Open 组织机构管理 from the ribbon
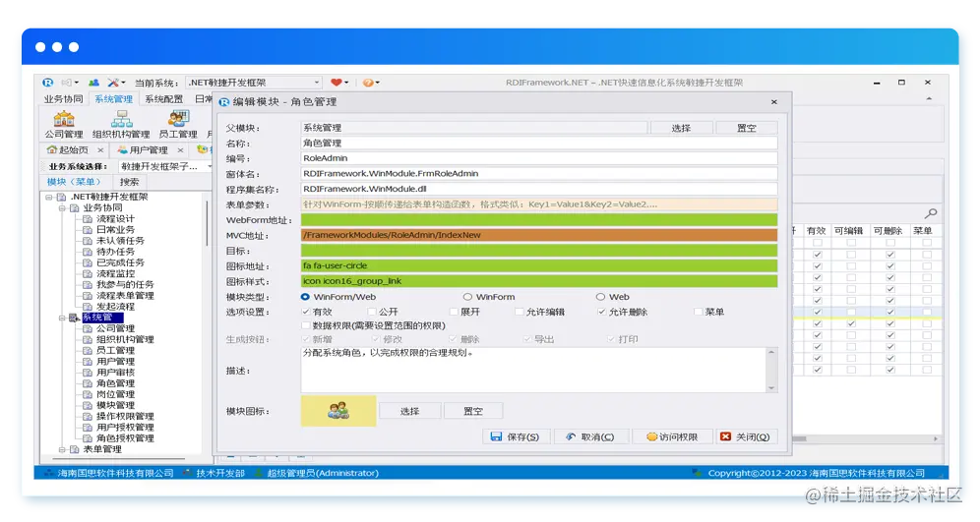The height and width of the screenshot is (522, 980). [x=121, y=124]
